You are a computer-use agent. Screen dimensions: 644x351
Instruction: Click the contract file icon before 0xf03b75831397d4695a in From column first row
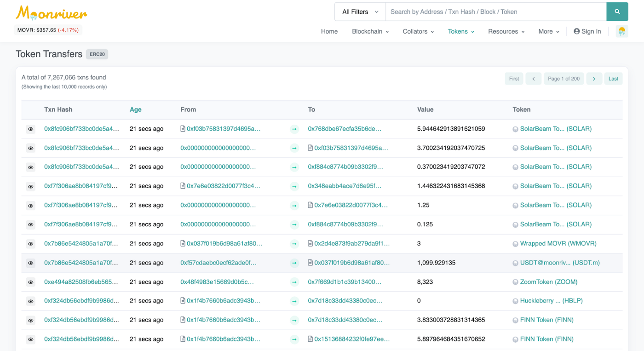183,129
